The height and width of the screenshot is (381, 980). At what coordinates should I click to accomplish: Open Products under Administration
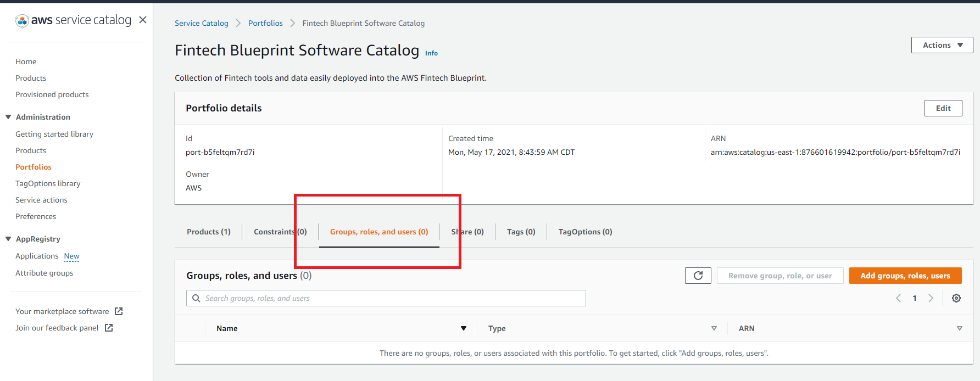pyautogui.click(x=31, y=150)
